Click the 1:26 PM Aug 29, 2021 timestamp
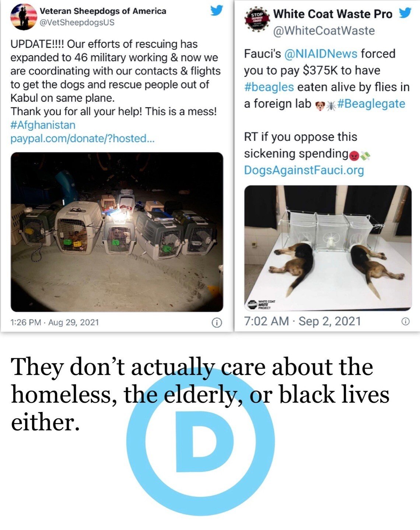Screen dimensions: 420x530 [55, 323]
